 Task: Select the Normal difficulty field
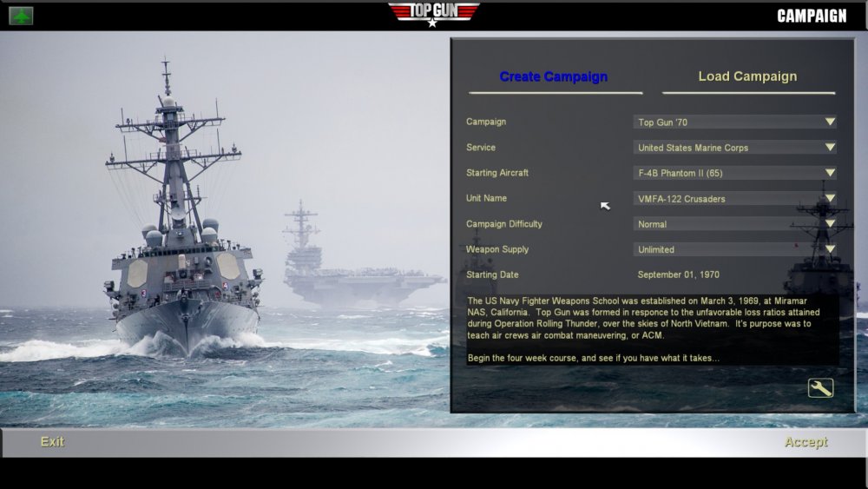[734, 224]
